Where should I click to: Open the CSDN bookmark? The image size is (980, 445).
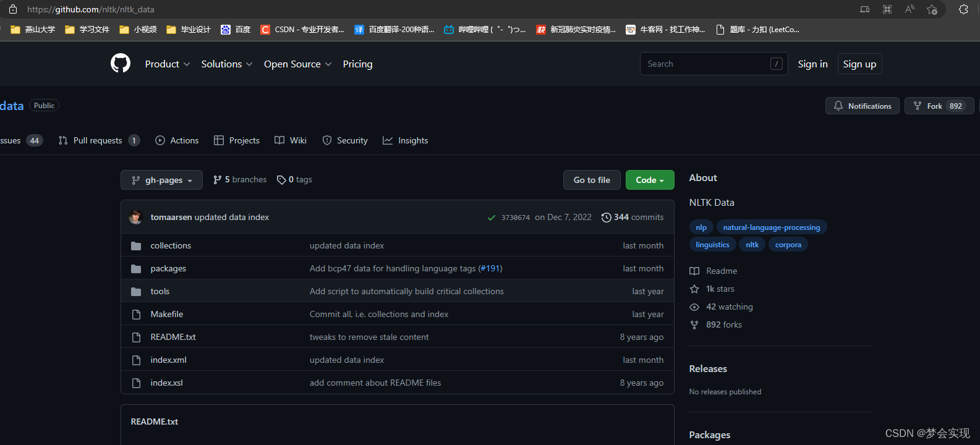click(302, 29)
